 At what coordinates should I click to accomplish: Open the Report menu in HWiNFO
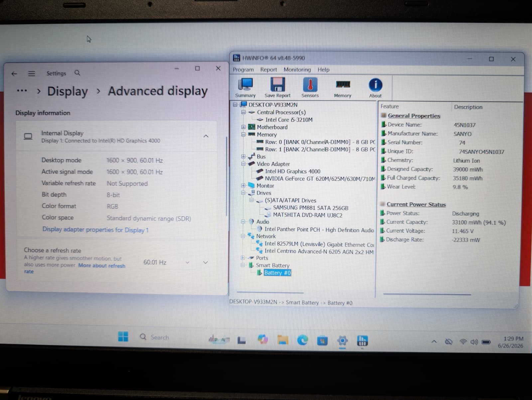[x=269, y=70]
